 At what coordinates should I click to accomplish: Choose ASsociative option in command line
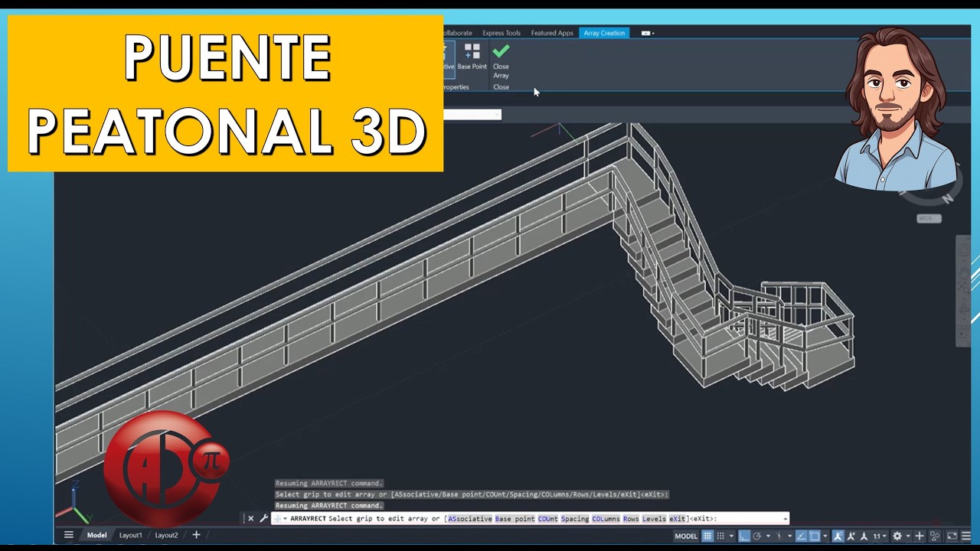(470, 518)
